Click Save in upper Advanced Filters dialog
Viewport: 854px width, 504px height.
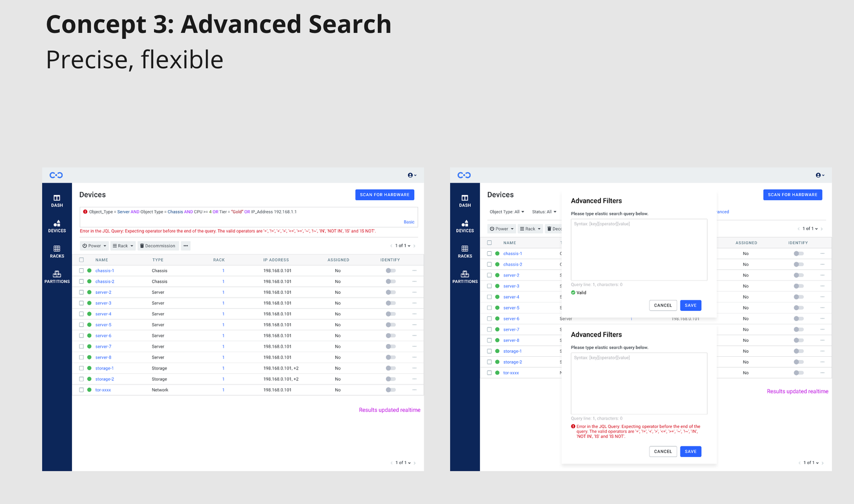click(x=690, y=306)
